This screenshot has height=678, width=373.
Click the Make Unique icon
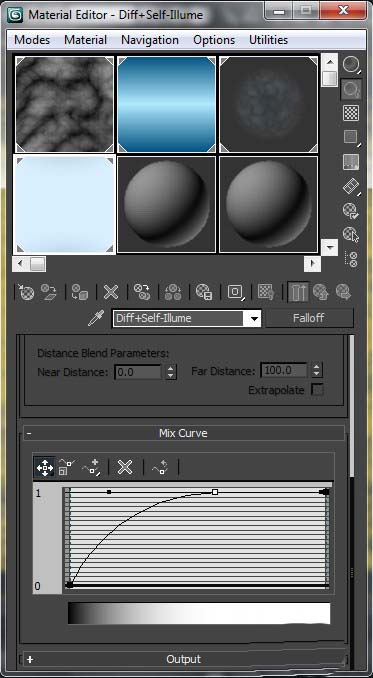pyautogui.click(x=173, y=293)
